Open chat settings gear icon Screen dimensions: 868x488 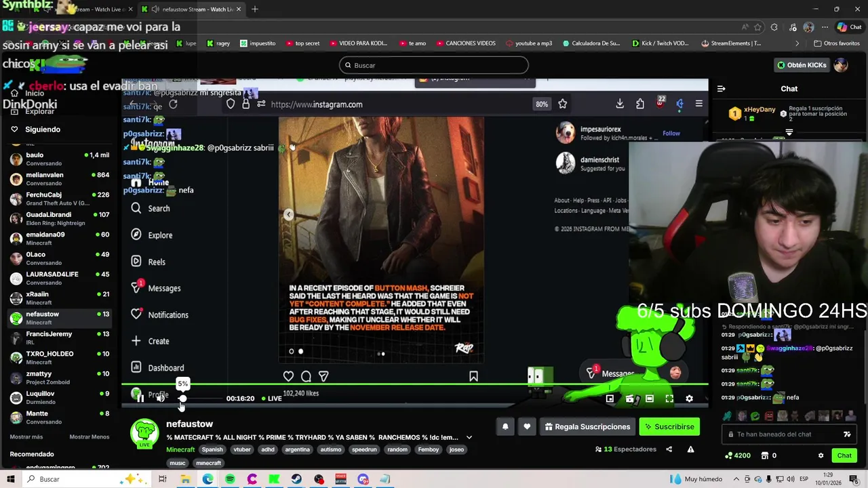pos(821,455)
